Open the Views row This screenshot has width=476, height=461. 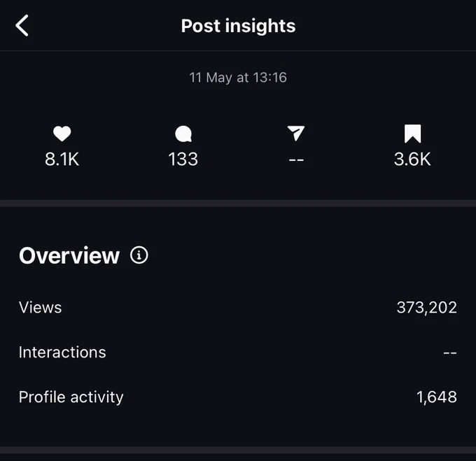tap(238, 307)
